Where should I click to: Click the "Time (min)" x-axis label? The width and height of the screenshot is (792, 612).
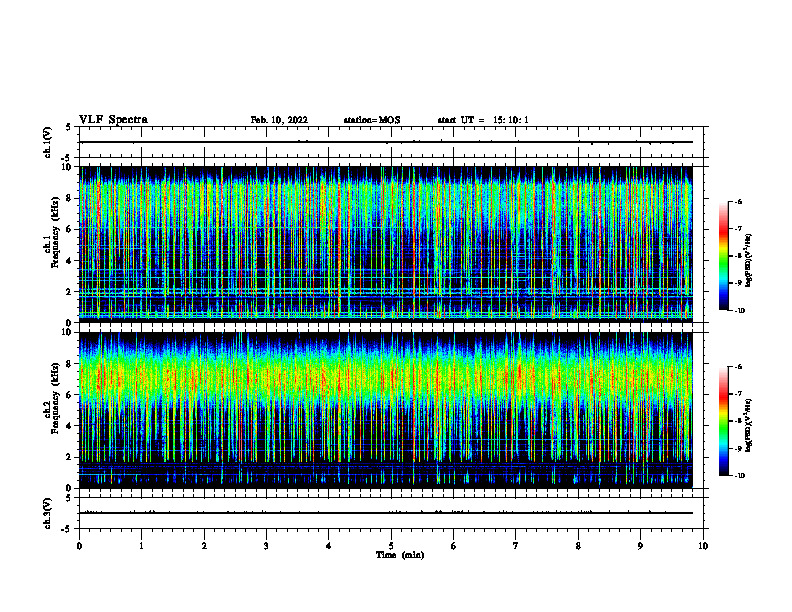coord(400,555)
